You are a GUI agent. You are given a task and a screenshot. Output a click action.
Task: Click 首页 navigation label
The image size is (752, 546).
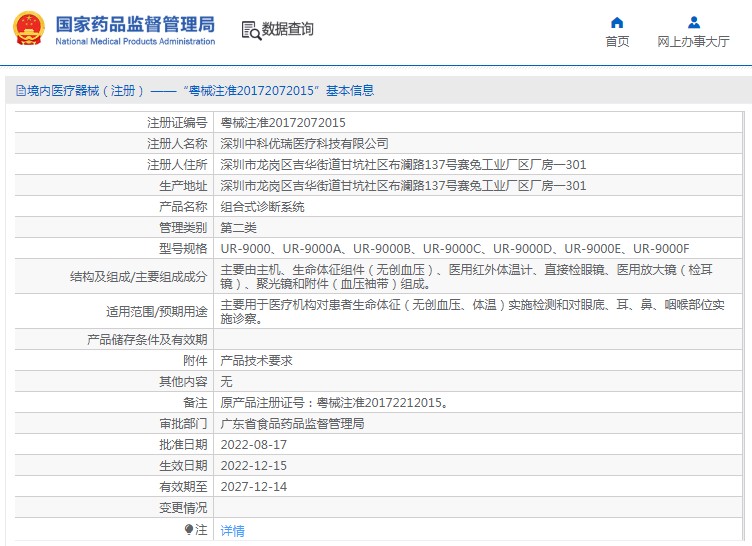point(617,41)
